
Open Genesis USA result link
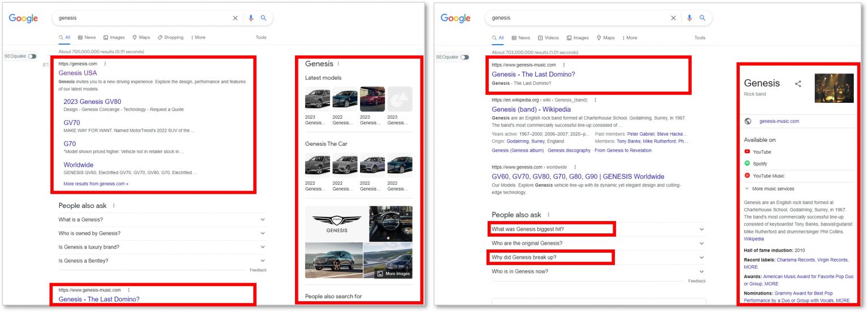[77, 73]
